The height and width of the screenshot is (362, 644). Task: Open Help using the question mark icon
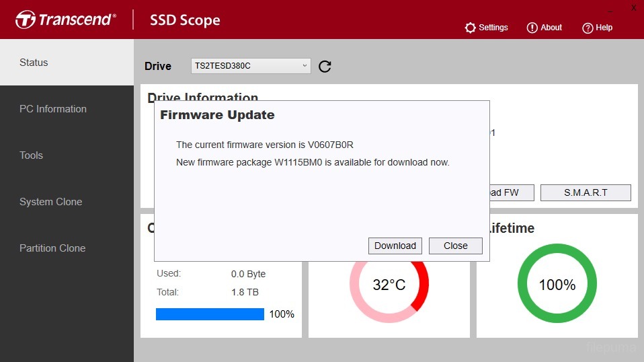click(588, 28)
